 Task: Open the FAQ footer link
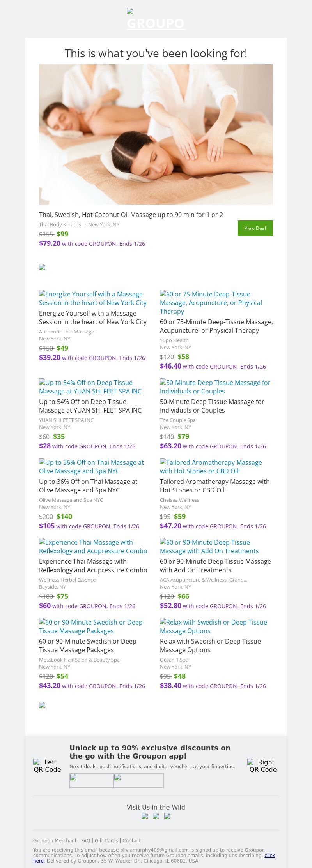[x=85, y=841]
